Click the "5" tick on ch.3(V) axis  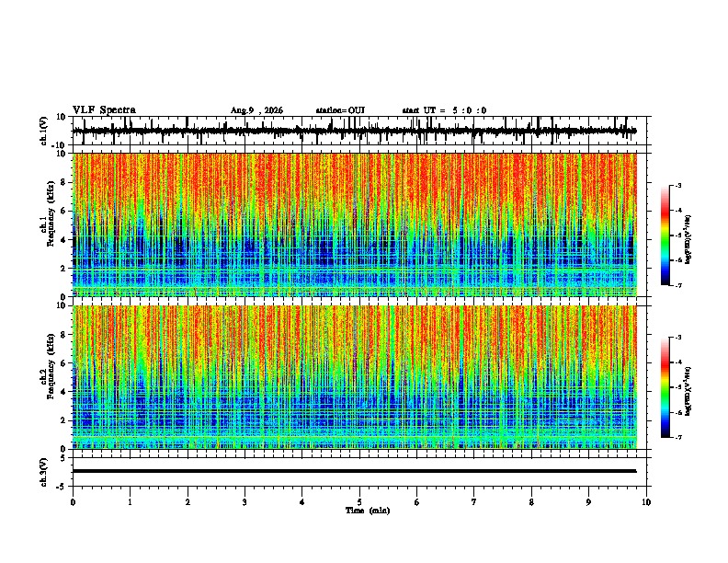[x=63, y=458]
